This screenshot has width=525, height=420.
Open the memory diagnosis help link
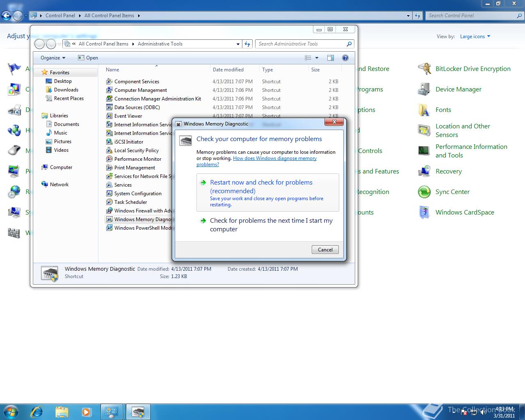274,158
